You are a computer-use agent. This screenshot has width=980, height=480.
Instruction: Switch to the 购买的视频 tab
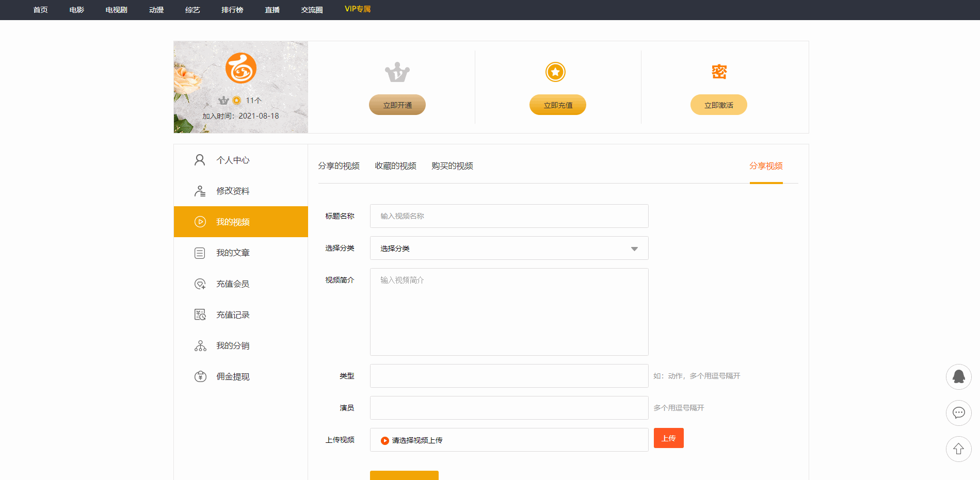click(452, 166)
